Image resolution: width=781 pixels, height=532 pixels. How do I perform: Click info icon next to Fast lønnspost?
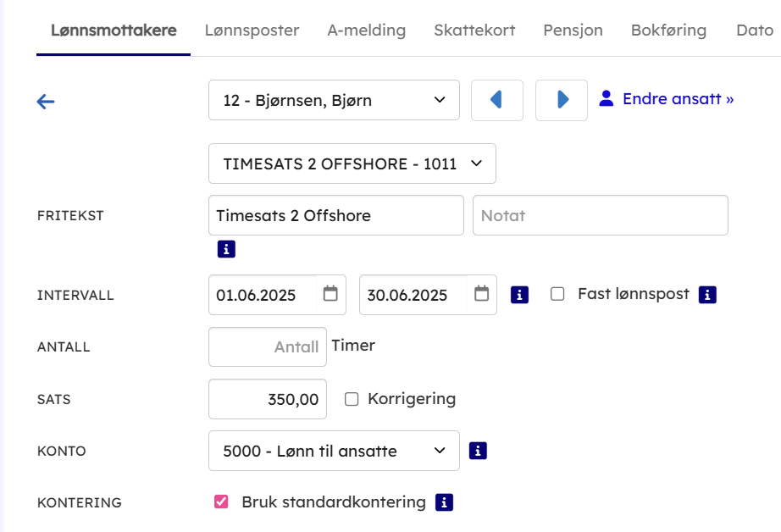[707, 295]
